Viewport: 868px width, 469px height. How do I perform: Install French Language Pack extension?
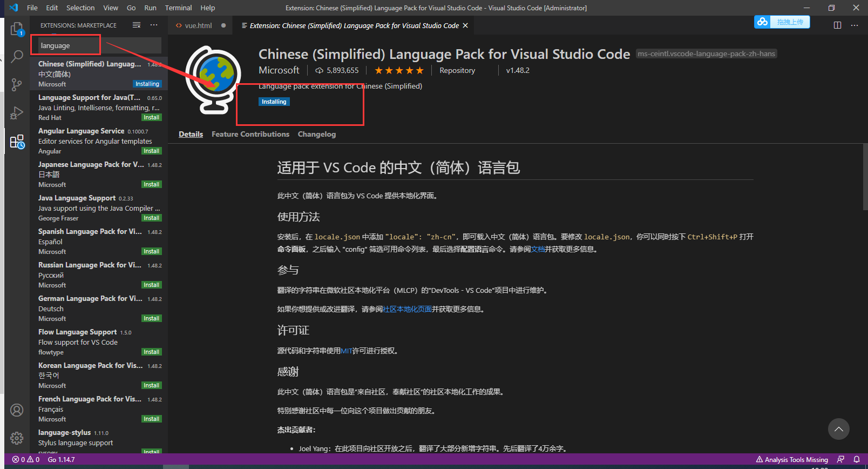[x=151, y=419]
